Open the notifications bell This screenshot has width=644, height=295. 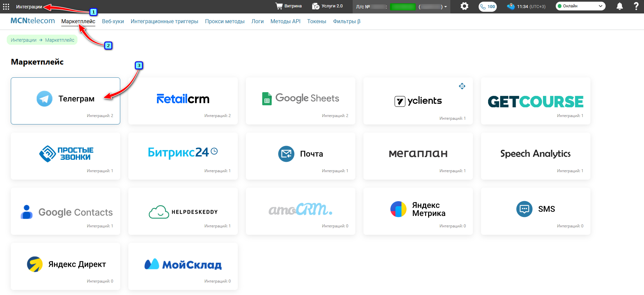[x=620, y=6]
